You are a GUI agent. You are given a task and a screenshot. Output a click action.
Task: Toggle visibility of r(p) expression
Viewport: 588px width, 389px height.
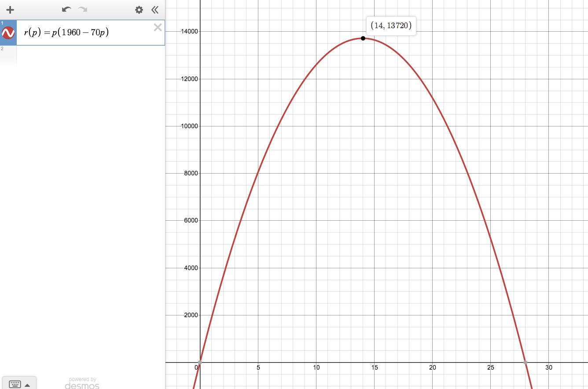pyautogui.click(x=8, y=33)
